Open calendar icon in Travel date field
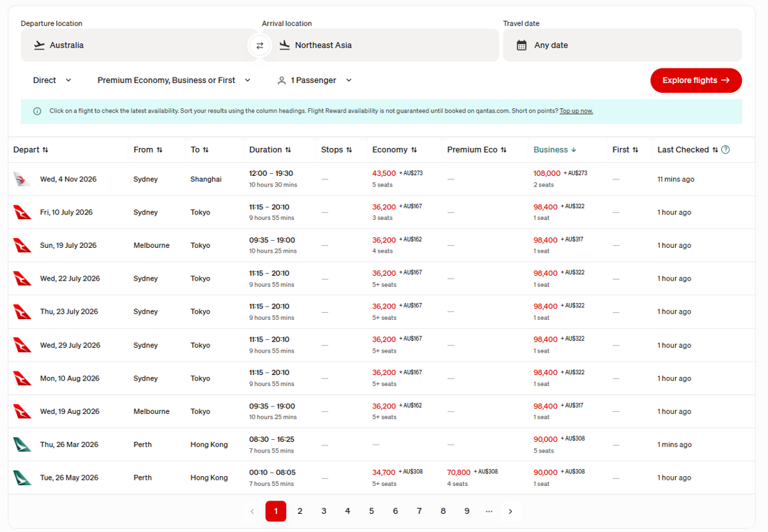The height and width of the screenshot is (532, 768). [x=522, y=45]
